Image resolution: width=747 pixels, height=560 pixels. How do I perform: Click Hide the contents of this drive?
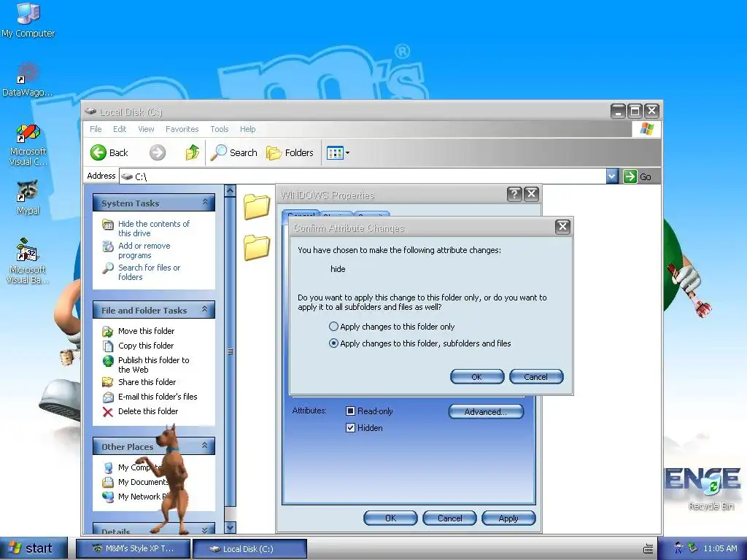coord(153,228)
